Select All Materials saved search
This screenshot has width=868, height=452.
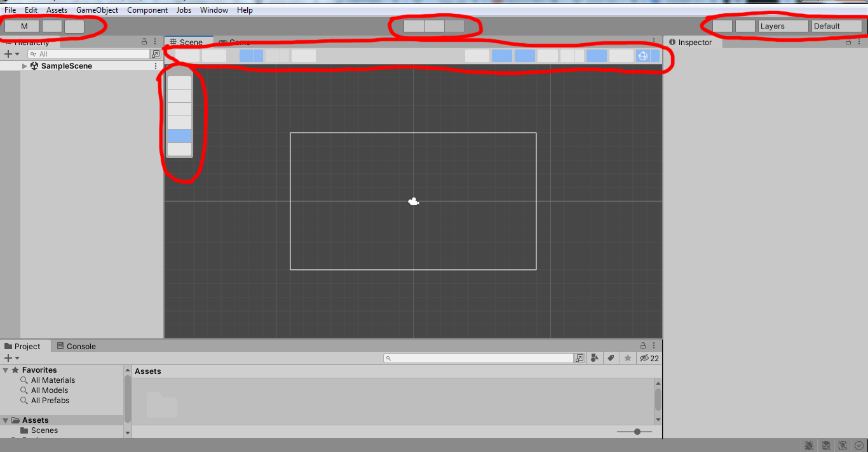tap(53, 380)
